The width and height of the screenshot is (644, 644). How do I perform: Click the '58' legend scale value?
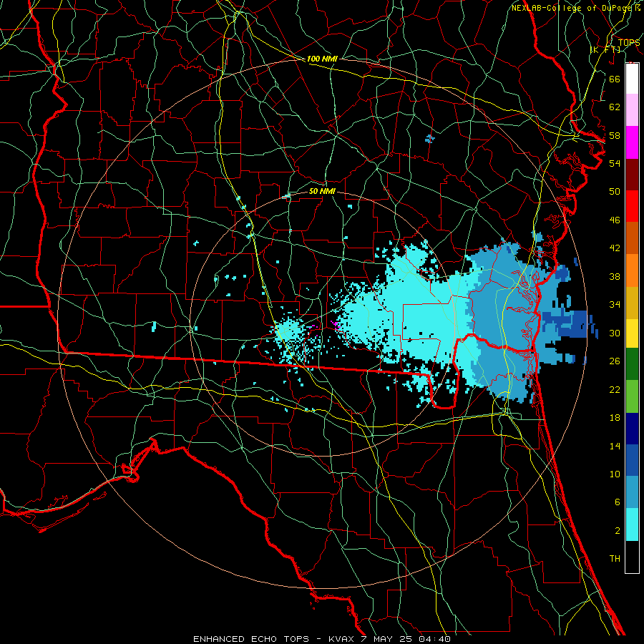(615, 135)
